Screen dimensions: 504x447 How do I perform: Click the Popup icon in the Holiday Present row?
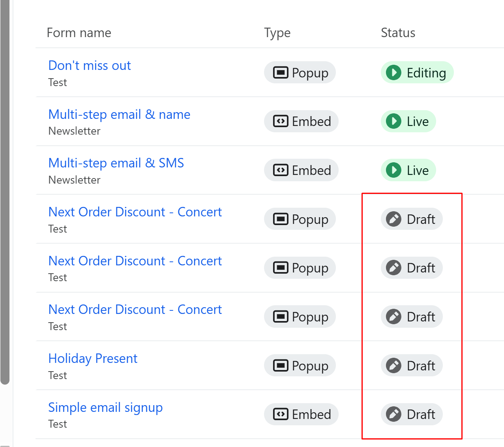[281, 365]
